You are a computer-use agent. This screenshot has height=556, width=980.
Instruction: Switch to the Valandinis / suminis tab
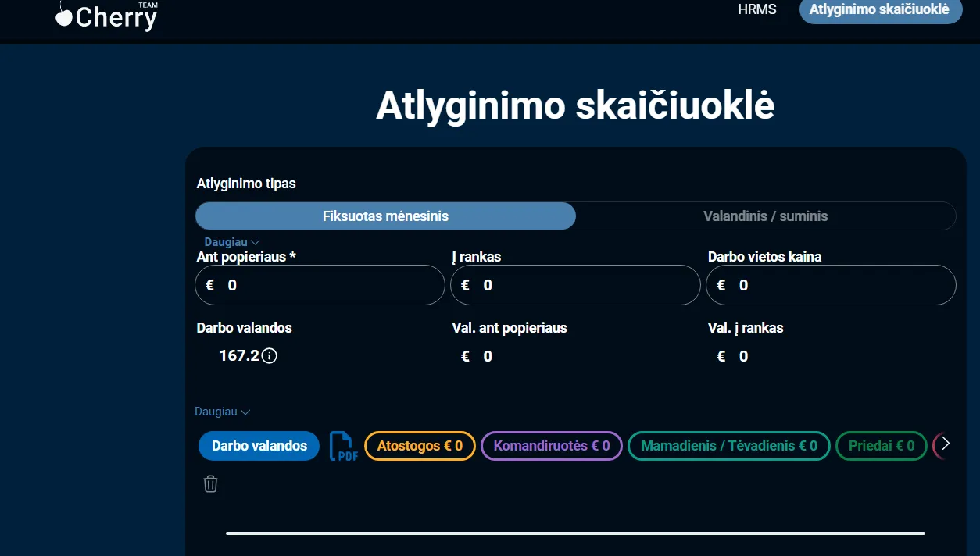tap(765, 216)
